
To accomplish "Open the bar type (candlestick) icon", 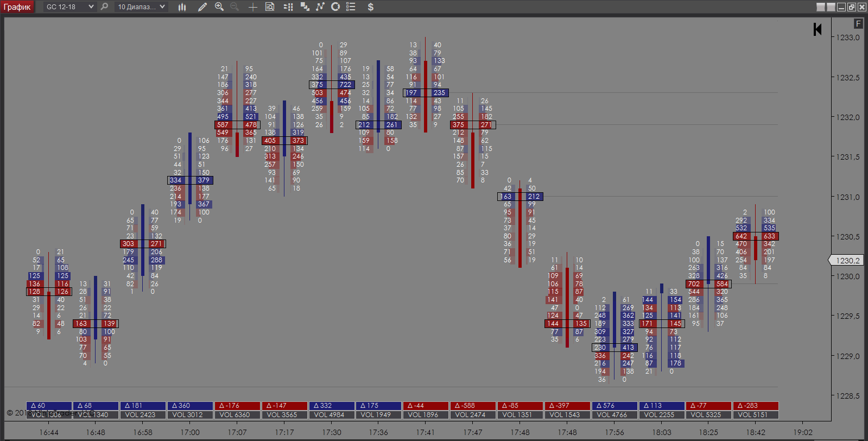I will [182, 7].
